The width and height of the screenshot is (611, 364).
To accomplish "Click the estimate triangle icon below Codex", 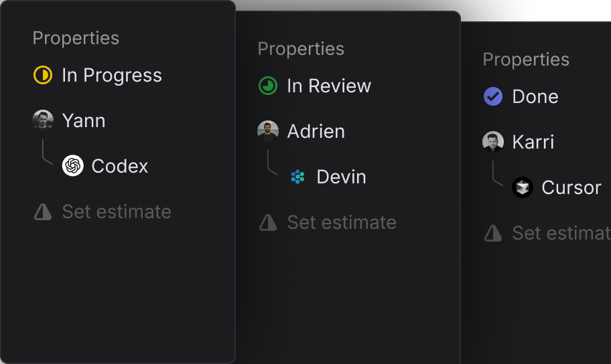I will [x=43, y=212].
